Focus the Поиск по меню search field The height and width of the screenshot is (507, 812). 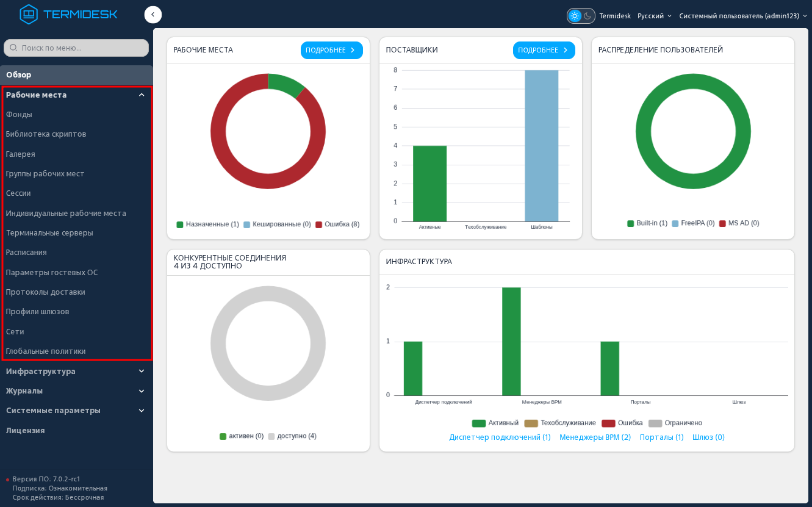76,48
